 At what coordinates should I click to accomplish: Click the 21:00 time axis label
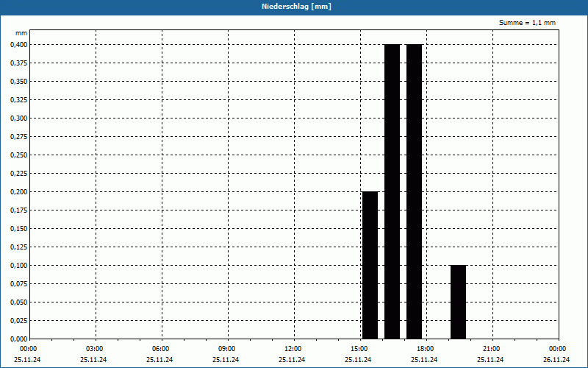(491, 349)
